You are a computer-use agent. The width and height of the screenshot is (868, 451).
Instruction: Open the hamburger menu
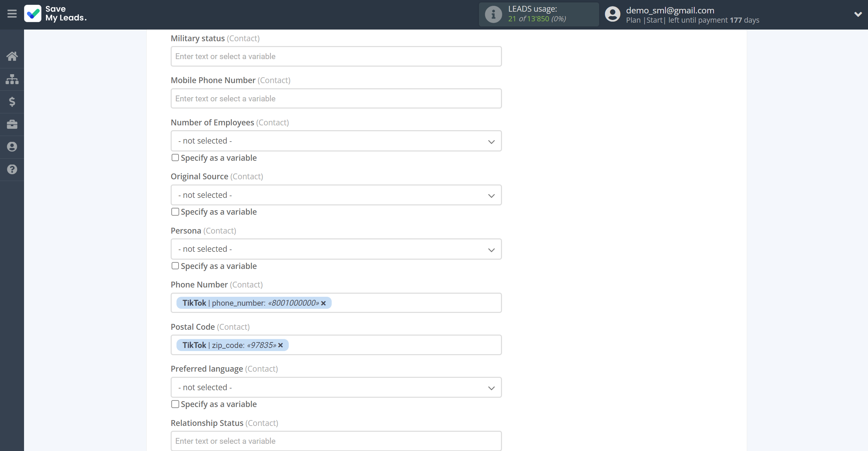(12, 14)
